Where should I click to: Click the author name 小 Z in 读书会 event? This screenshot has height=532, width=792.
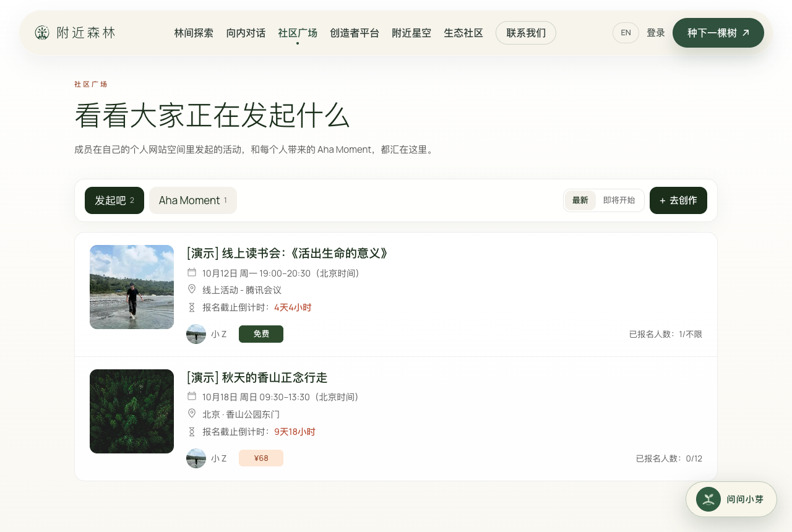click(219, 334)
